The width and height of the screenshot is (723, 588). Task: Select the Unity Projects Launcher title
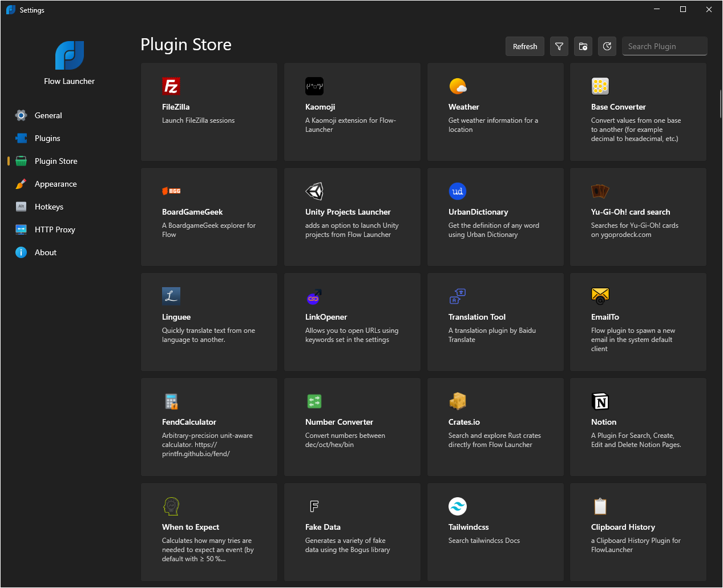pos(348,212)
